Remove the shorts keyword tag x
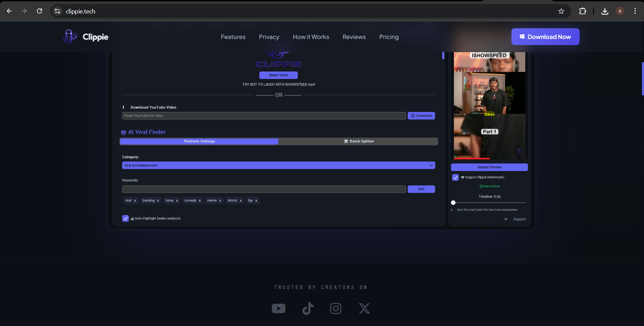Screen dimensions: 644x326 pos(241,201)
